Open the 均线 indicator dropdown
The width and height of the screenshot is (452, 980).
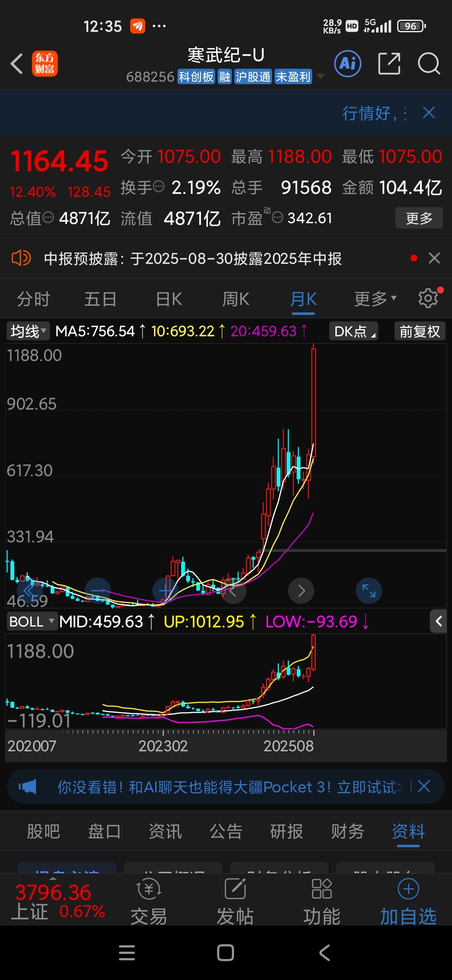[28, 331]
